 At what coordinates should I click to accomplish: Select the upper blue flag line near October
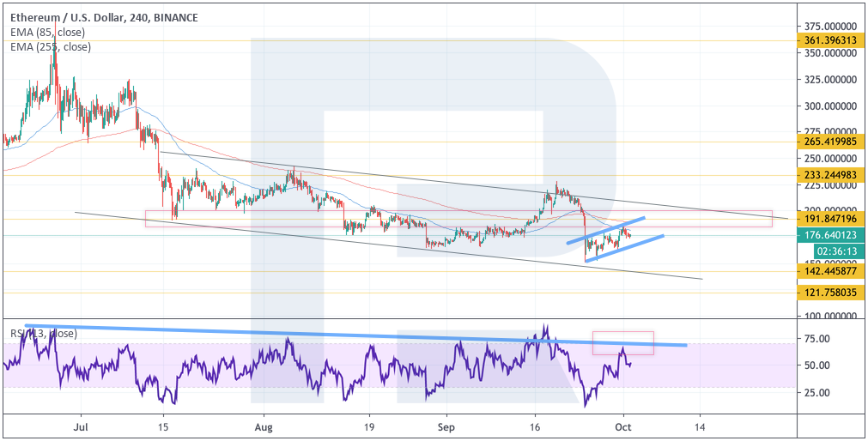tap(605, 231)
